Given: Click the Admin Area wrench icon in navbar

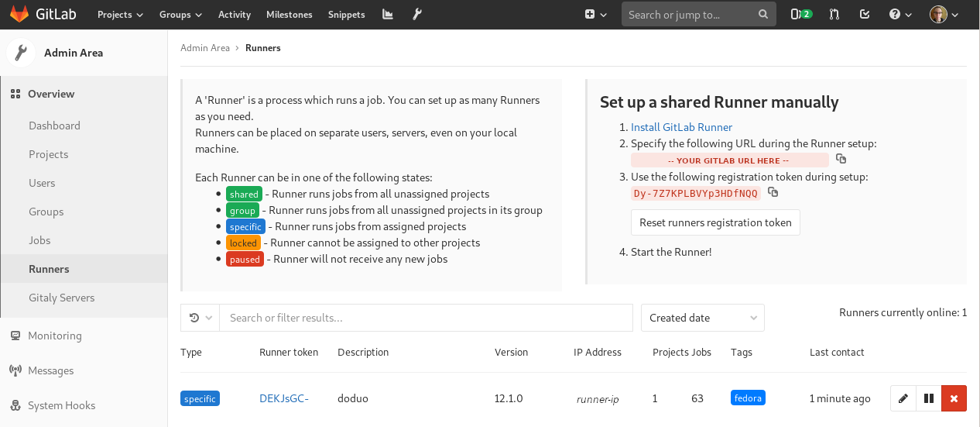Looking at the screenshot, I should (416, 15).
